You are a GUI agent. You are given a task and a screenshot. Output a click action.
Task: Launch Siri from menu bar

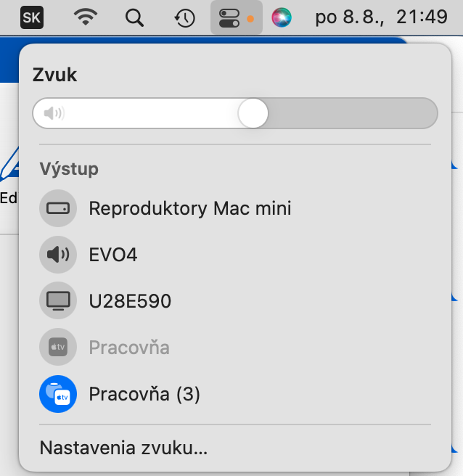[x=282, y=17]
